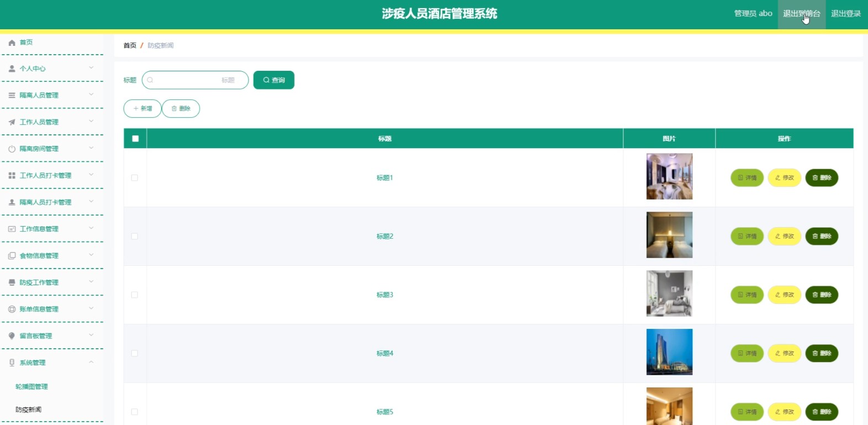The width and height of the screenshot is (868, 425).
Task: Click the power icon for 隔离房间管理
Action: click(12, 149)
